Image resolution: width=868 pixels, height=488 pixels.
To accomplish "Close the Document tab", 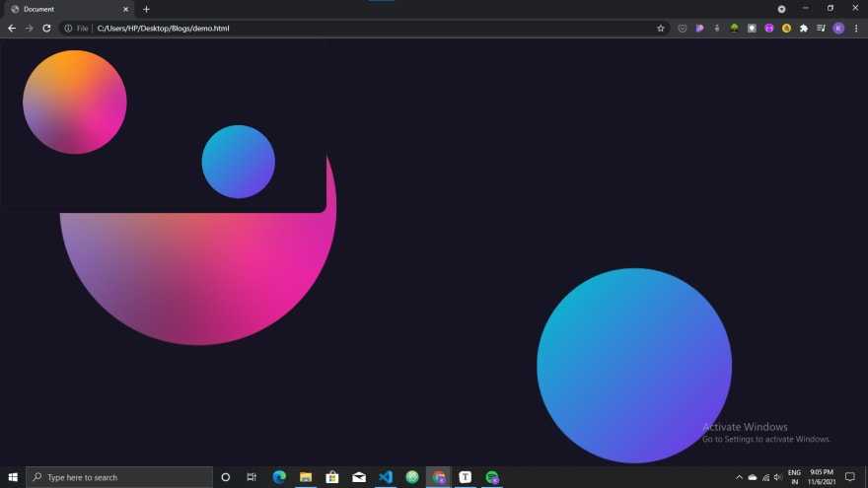I will tap(125, 9).
